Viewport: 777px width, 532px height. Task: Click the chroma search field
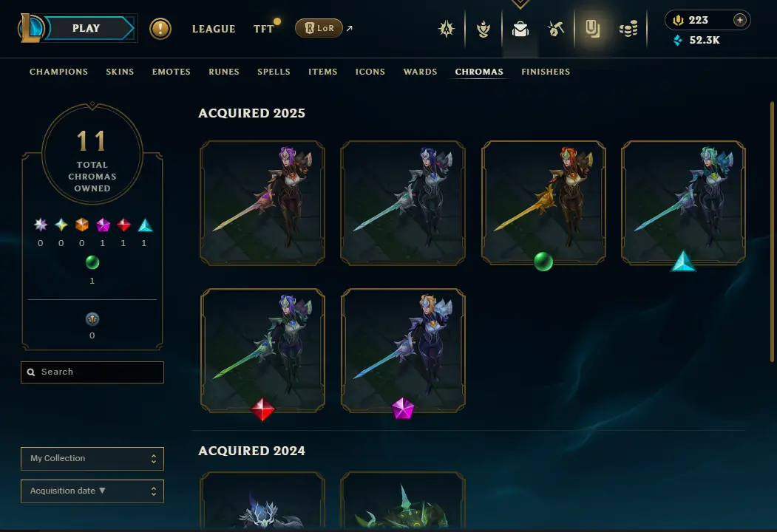(92, 372)
